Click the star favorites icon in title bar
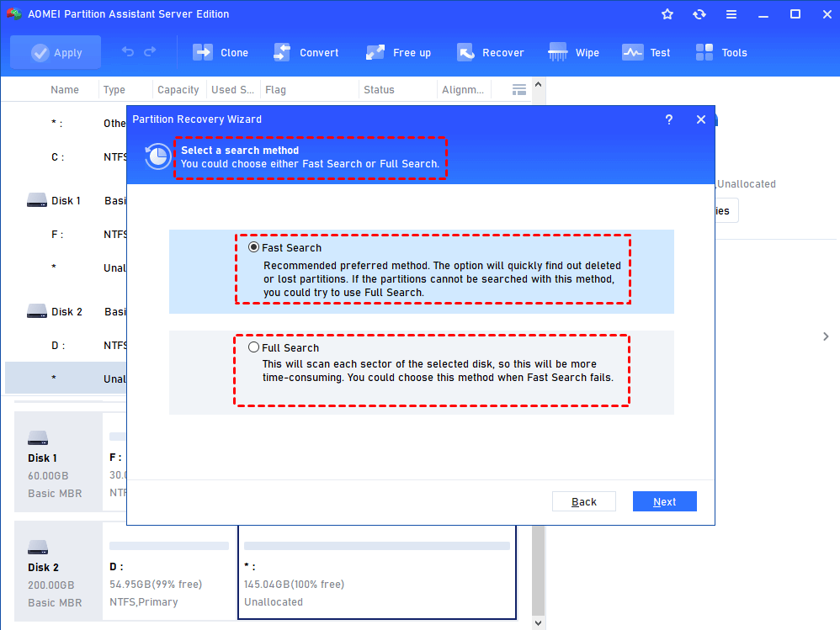Screen dimensions: 840x630 667,14
